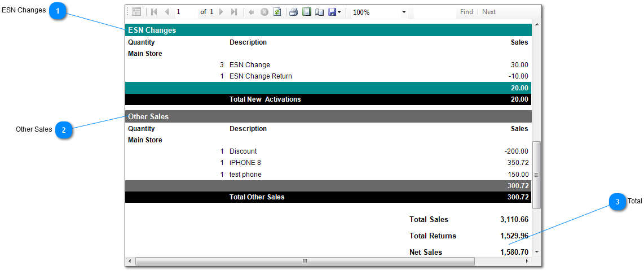
Task: Click the 30.00 ESN Change amount
Action: (519, 64)
